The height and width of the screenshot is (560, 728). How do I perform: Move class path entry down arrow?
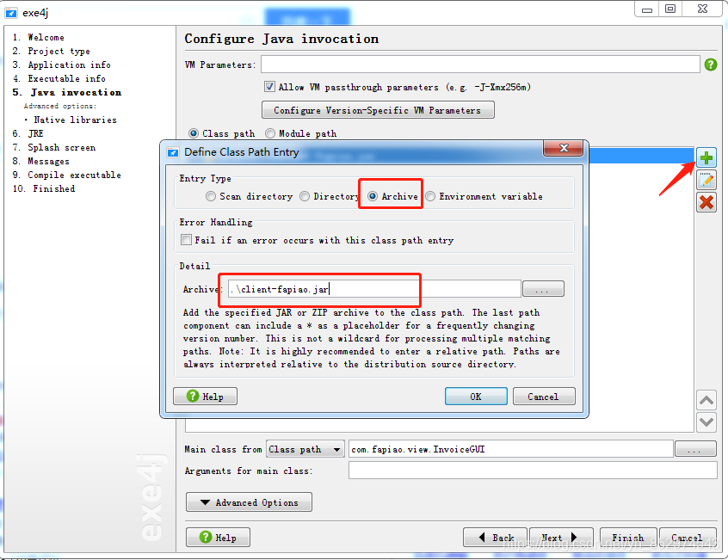coord(706,422)
